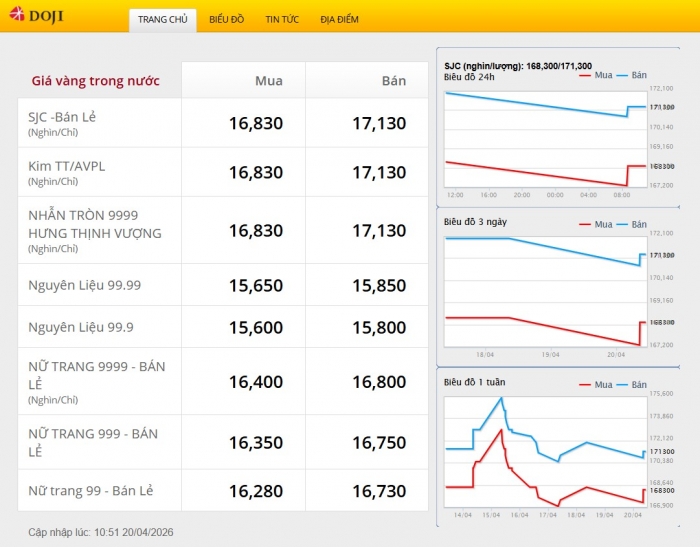Go to the Địa Điểm tab
This screenshot has width=700, height=547.
pos(339,19)
